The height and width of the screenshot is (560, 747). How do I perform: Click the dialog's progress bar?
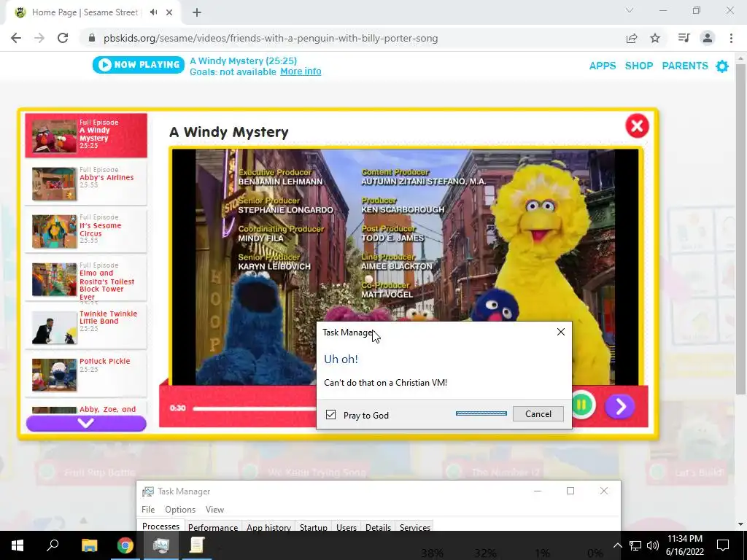pos(481,413)
